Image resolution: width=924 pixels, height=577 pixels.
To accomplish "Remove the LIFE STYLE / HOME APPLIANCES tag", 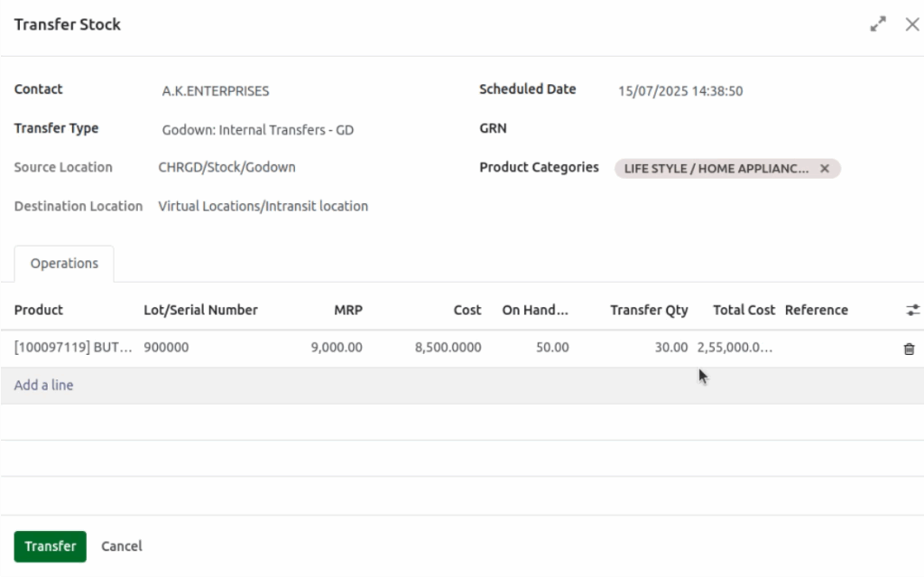I will (824, 168).
